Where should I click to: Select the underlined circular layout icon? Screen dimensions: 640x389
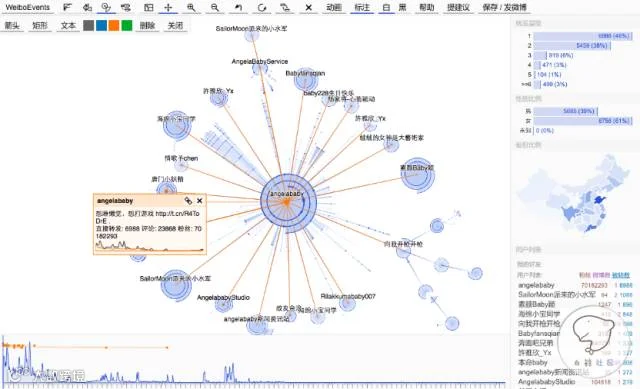pyautogui.click(x=106, y=7)
